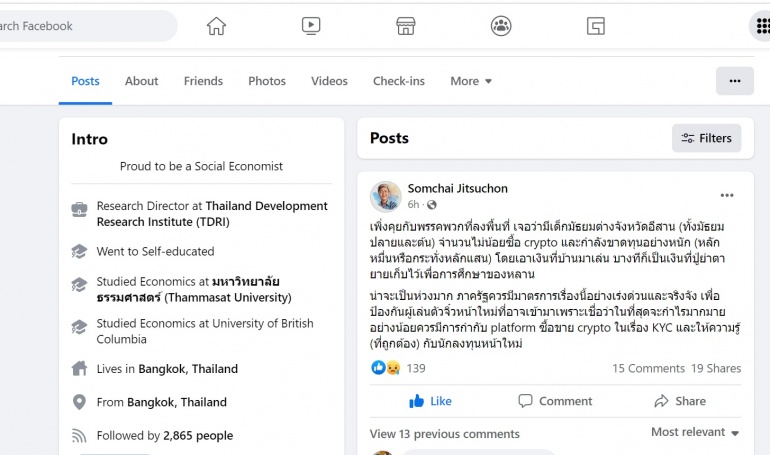
Task: Comment on Somchai's post
Action: (555, 401)
